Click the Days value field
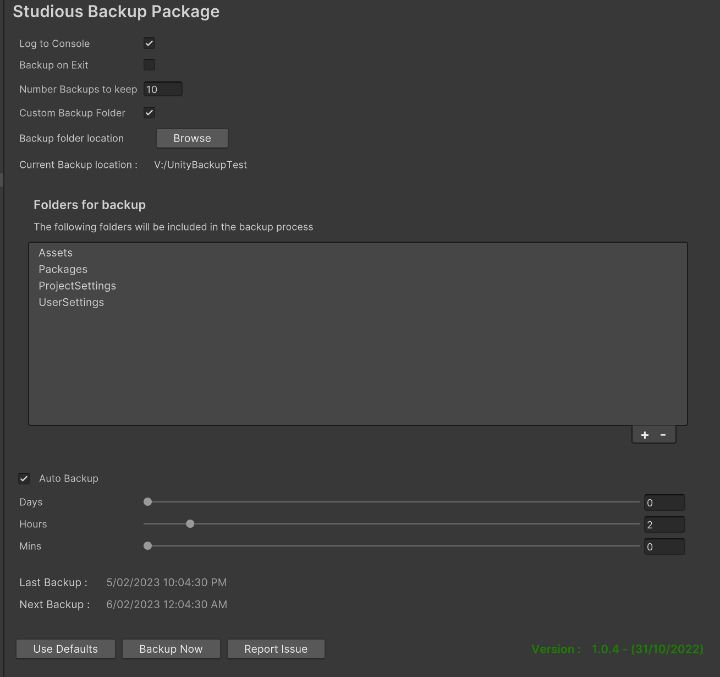The width and height of the screenshot is (720, 677). pyautogui.click(x=664, y=502)
